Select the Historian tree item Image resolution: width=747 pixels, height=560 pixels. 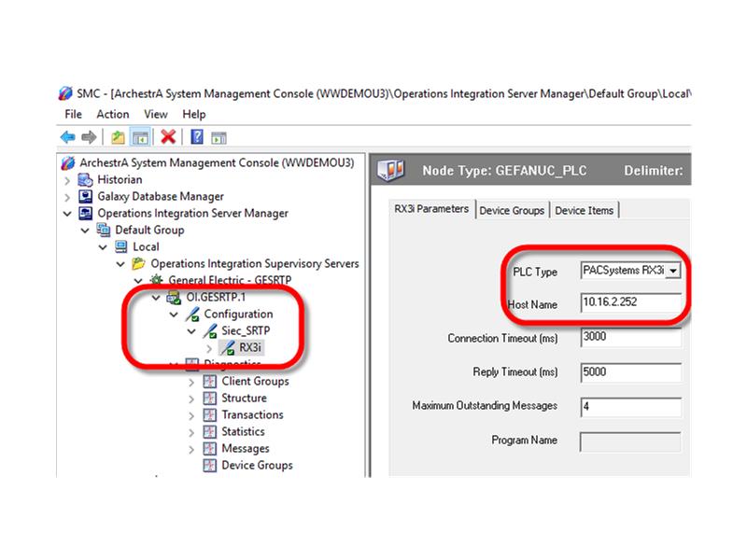coord(120,179)
